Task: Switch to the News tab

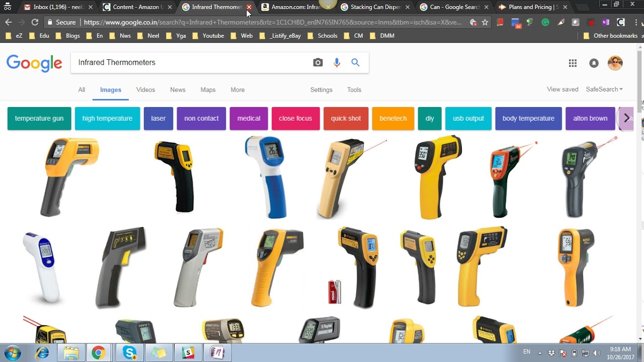Action: point(178,89)
